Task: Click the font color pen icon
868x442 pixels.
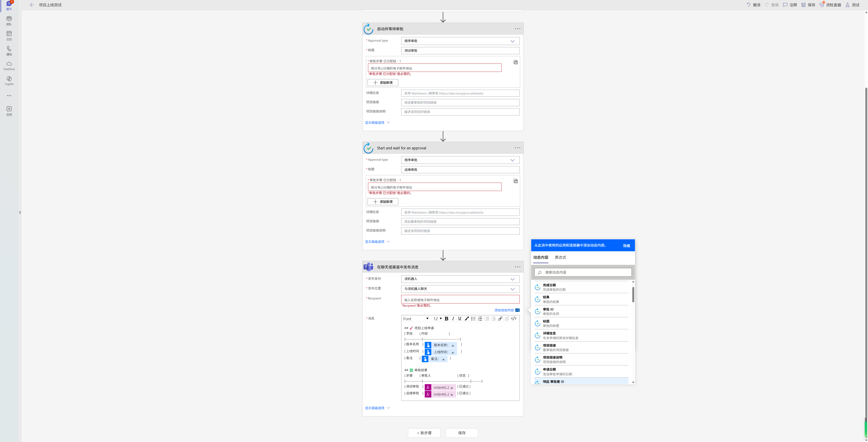Action: [x=467, y=319]
